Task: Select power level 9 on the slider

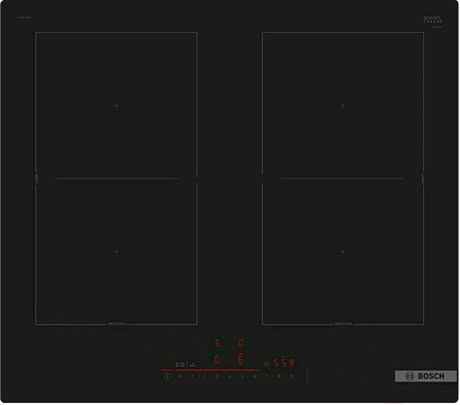Action: pyautogui.click(x=291, y=376)
